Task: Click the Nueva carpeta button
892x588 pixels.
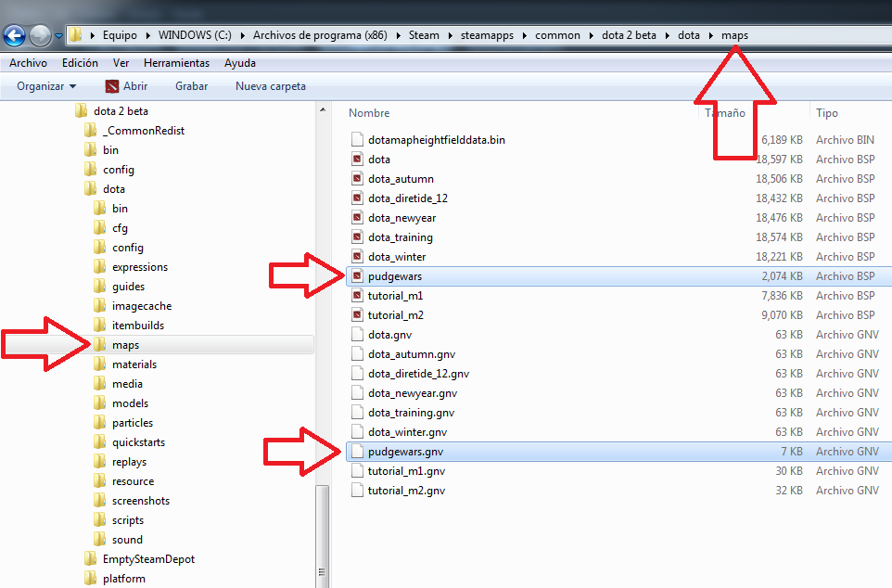Action: [270, 86]
